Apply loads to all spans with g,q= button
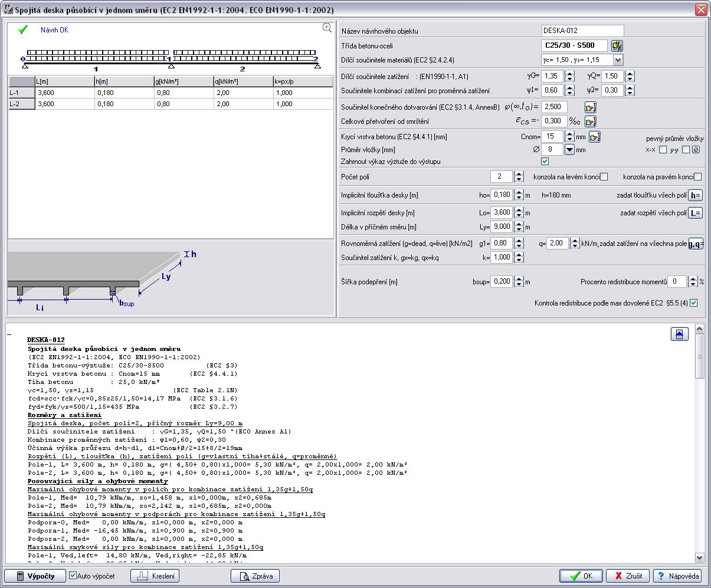This screenshot has width=711, height=588. [x=696, y=244]
